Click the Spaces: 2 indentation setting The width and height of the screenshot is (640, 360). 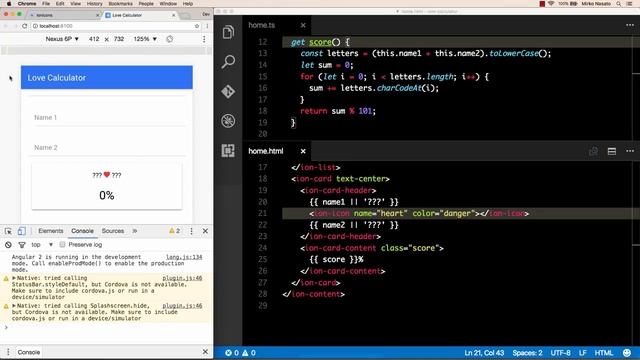pyautogui.click(x=527, y=353)
